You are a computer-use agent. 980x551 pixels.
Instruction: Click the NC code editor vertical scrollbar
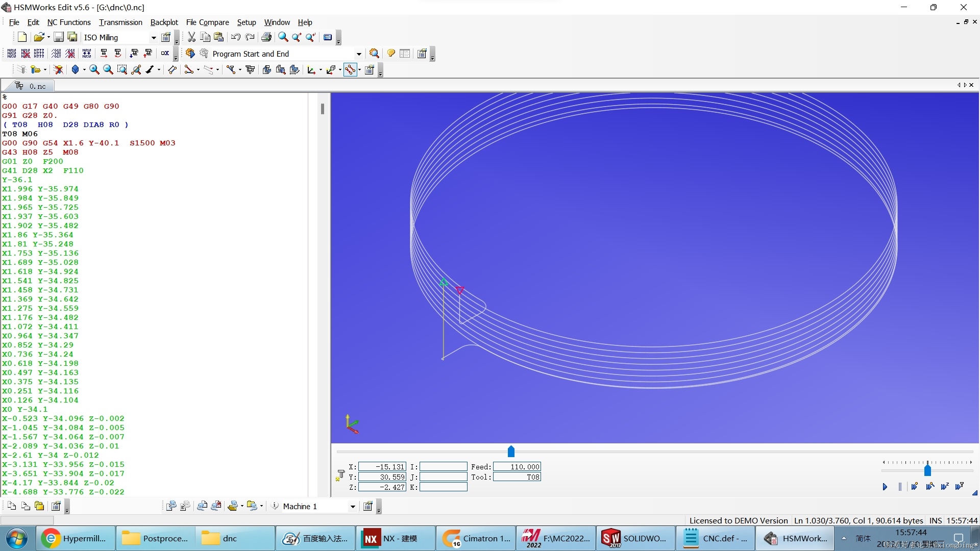click(323, 109)
